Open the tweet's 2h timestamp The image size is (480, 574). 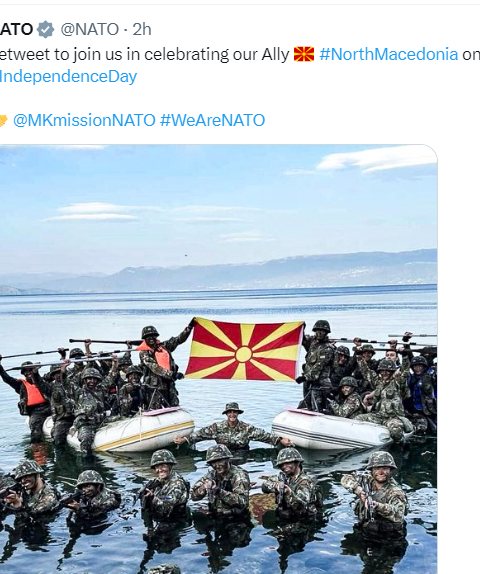[x=142, y=29]
